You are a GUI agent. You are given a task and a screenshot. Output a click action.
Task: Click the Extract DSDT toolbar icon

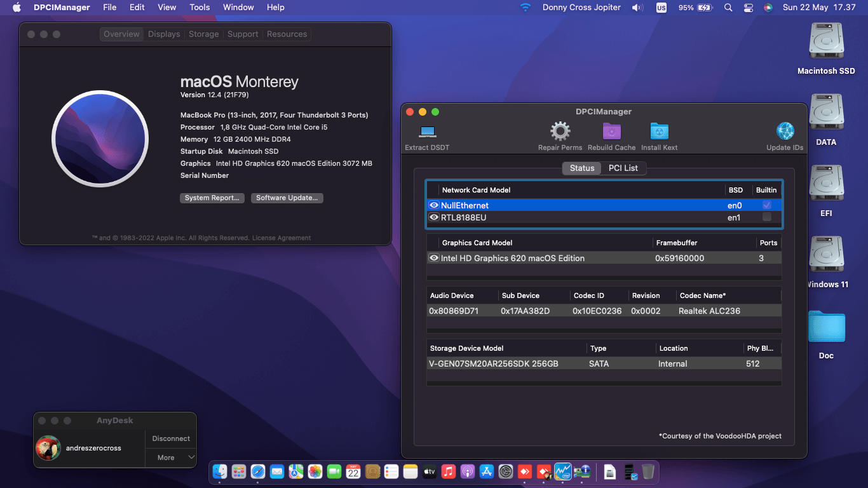[x=427, y=132]
